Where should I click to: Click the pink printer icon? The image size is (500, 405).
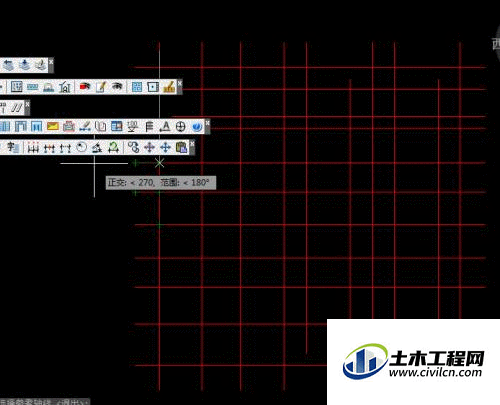(69, 126)
